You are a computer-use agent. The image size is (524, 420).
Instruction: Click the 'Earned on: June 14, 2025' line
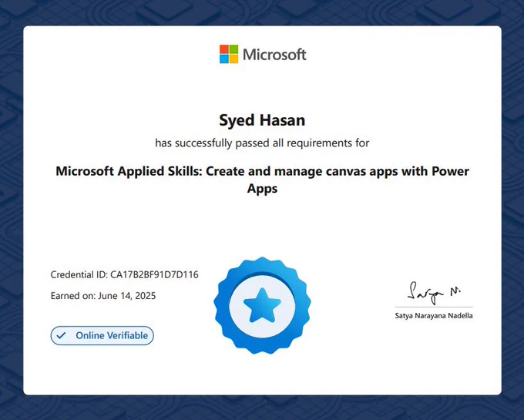(x=103, y=296)
